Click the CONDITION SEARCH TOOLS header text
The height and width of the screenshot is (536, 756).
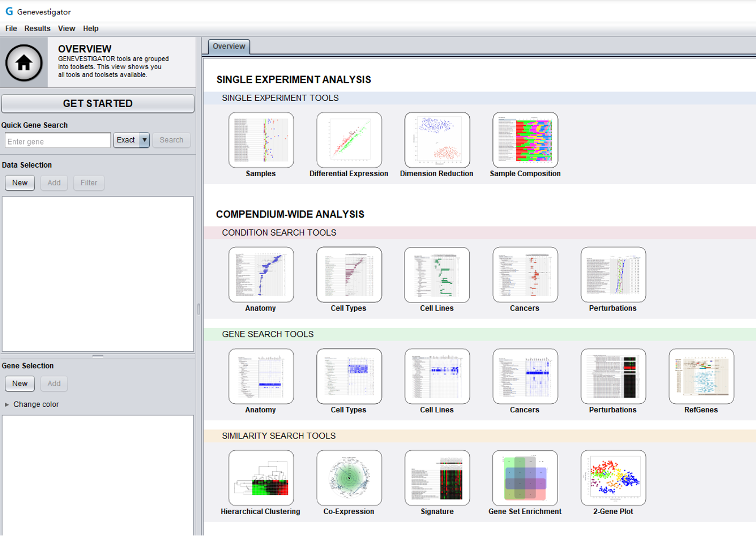tap(279, 232)
